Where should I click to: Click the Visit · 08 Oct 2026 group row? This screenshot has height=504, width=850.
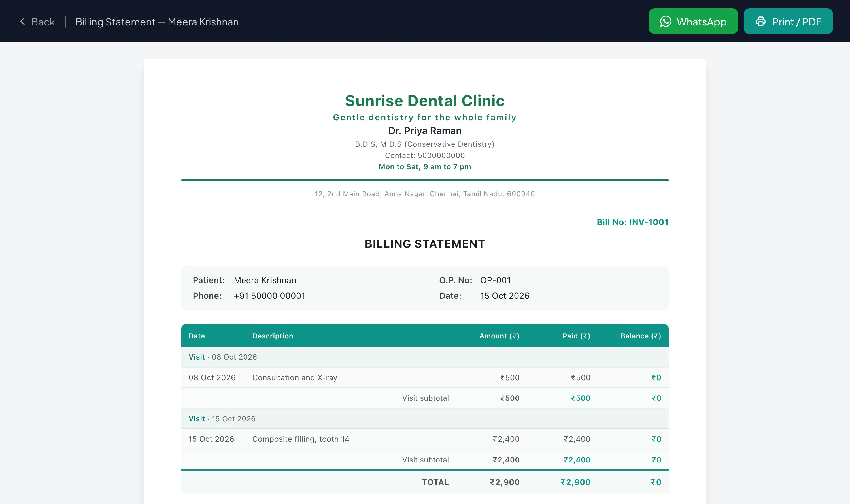(x=424, y=357)
